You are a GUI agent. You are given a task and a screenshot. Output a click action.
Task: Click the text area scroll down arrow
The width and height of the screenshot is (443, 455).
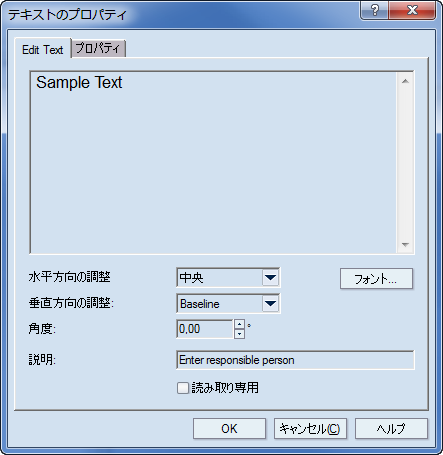(x=405, y=245)
